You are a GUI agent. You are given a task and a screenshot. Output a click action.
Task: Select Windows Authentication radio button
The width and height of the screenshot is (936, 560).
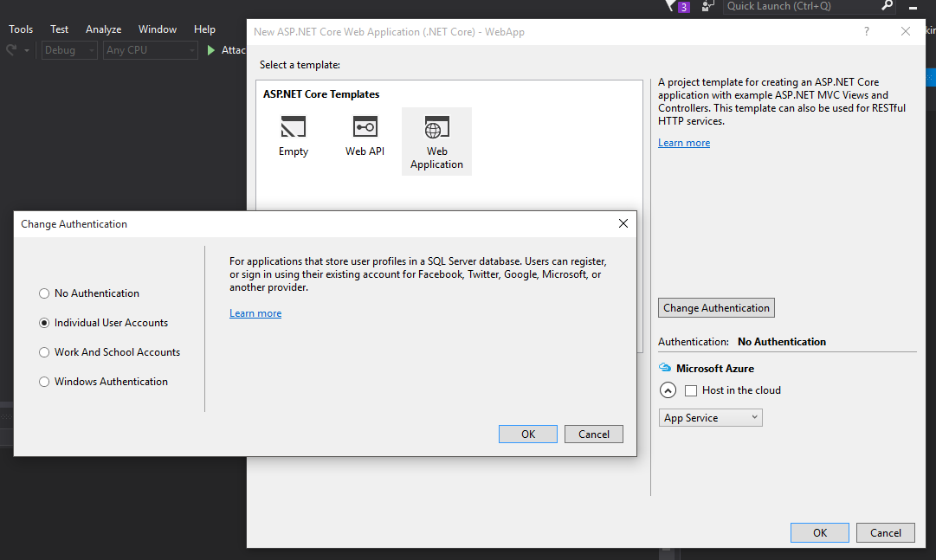(44, 382)
